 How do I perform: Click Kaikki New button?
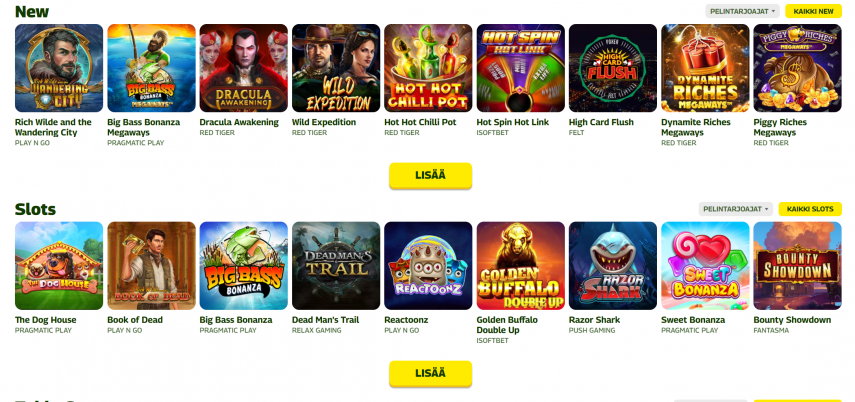pyautogui.click(x=814, y=11)
